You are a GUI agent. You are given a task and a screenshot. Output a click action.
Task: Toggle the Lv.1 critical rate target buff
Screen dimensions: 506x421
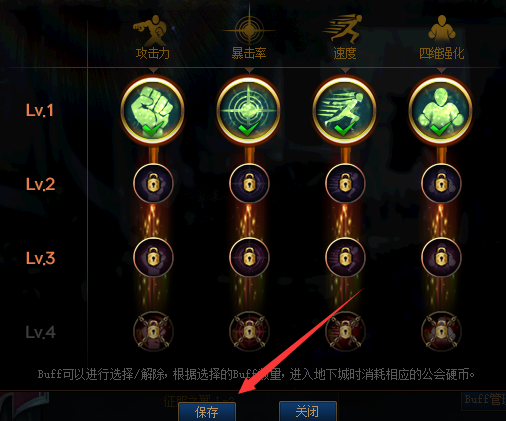pos(249,110)
